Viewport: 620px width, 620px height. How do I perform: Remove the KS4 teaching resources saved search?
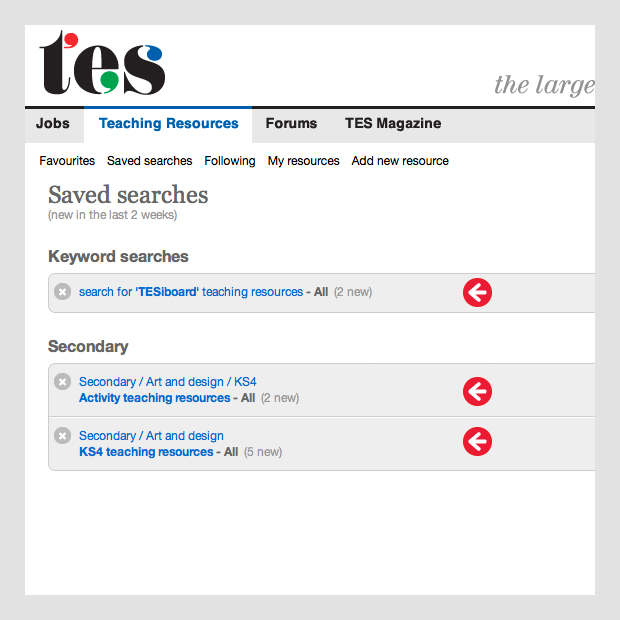(62, 436)
